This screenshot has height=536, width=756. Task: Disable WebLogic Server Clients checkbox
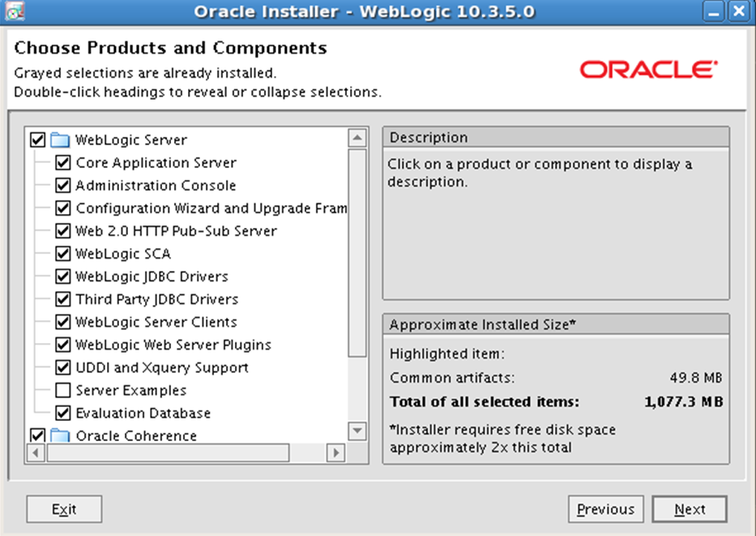coord(62,322)
